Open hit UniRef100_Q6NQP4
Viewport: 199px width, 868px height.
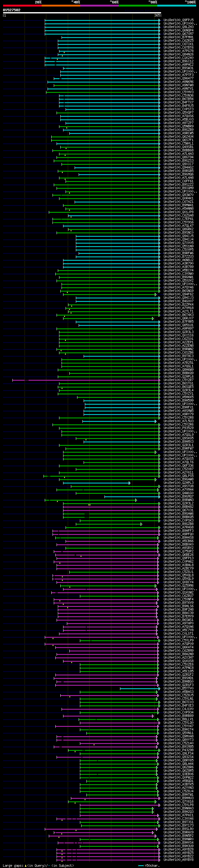[178, 30]
